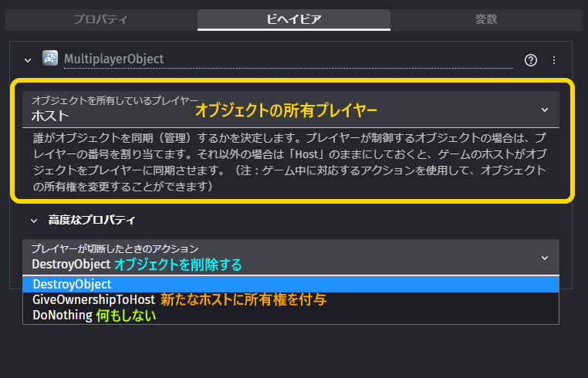The height and width of the screenshot is (378, 588).
Task: Select the ビヘイビア tab
Action: (x=294, y=19)
